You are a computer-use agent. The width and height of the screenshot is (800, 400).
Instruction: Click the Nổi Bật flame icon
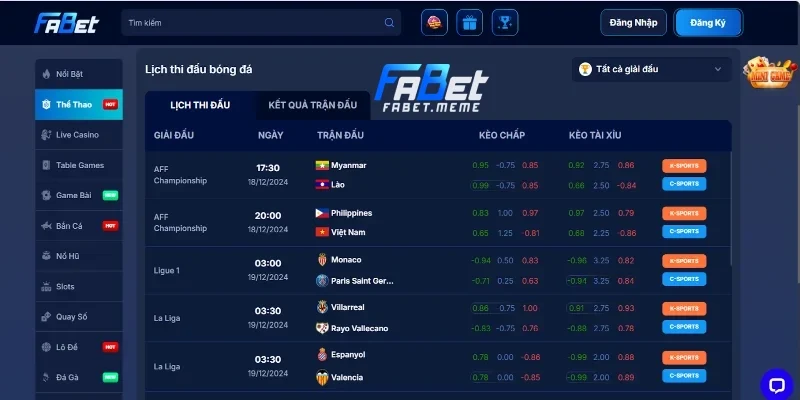(x=46, y=74)
